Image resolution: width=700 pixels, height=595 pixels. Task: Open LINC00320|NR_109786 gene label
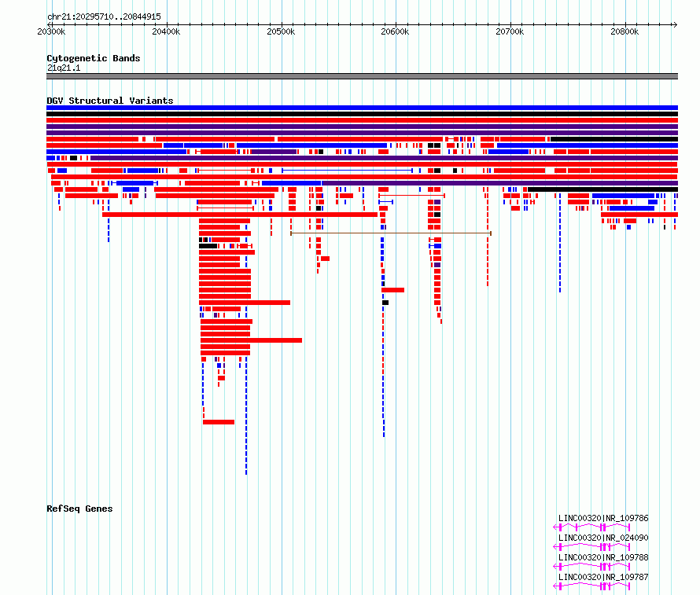click(603, 518)
